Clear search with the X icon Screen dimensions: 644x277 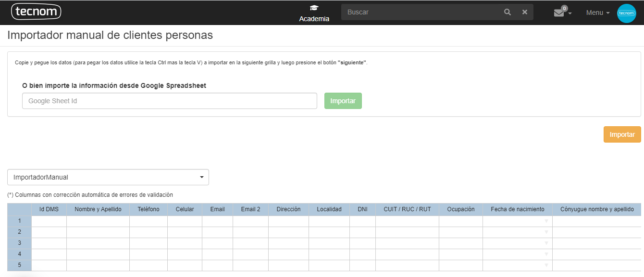[x=525, y=12]
